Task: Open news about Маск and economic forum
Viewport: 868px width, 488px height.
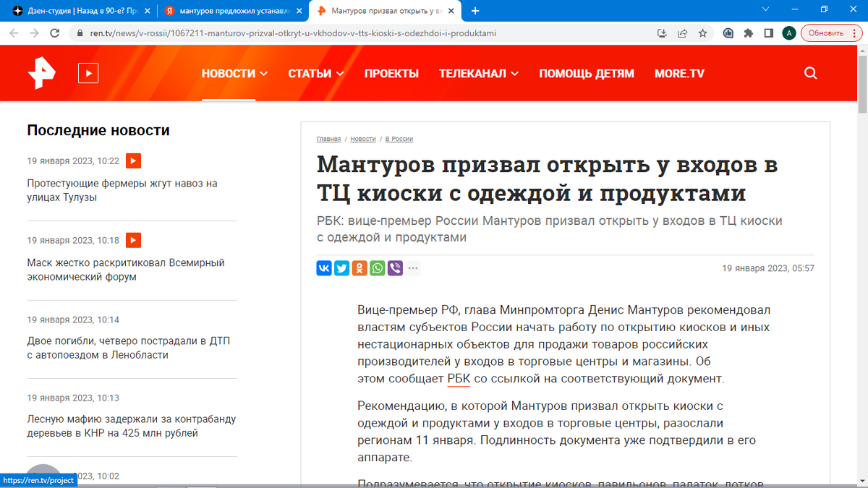Action: tap(126, 270)
